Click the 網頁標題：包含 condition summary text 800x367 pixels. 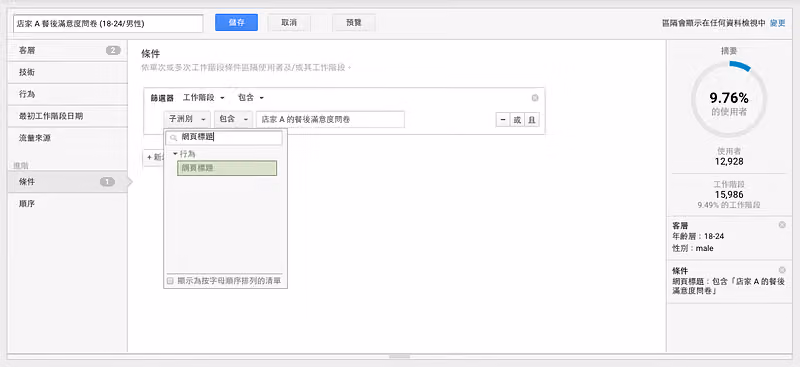729,286
